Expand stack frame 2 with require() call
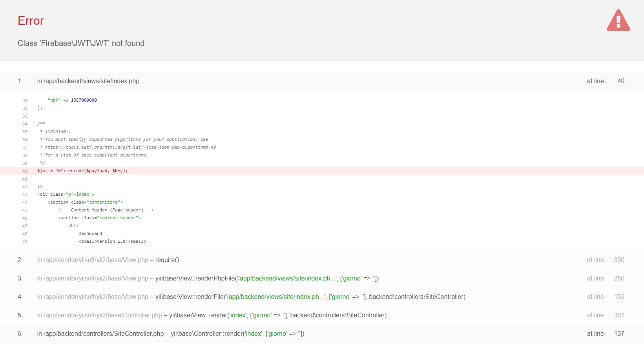Viewport: 644px width, 346px height. [x=322, y=260]
